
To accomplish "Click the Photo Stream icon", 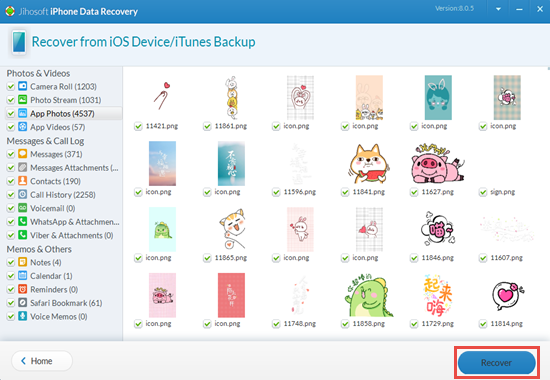I will pyautogui.click(x=22, y=100).
